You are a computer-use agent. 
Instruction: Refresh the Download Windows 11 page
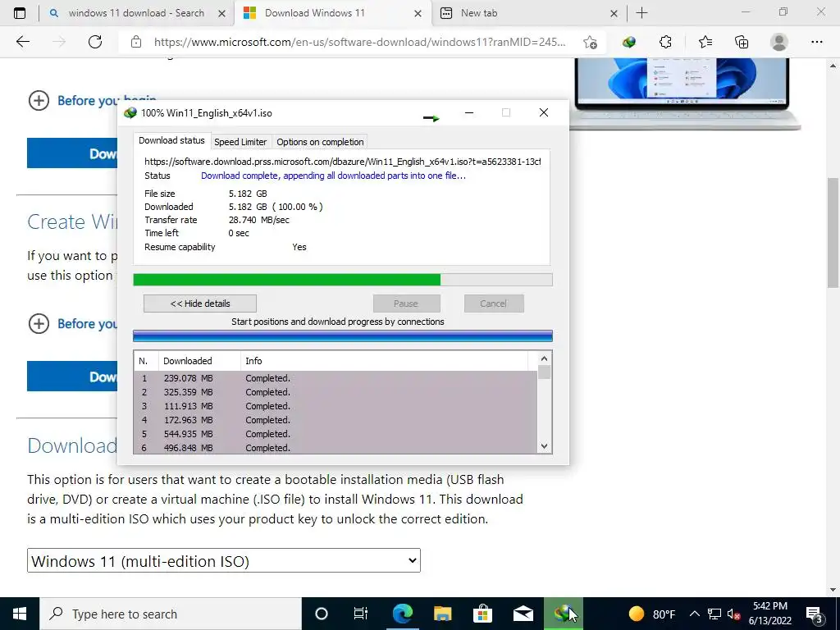pos(95,42)
